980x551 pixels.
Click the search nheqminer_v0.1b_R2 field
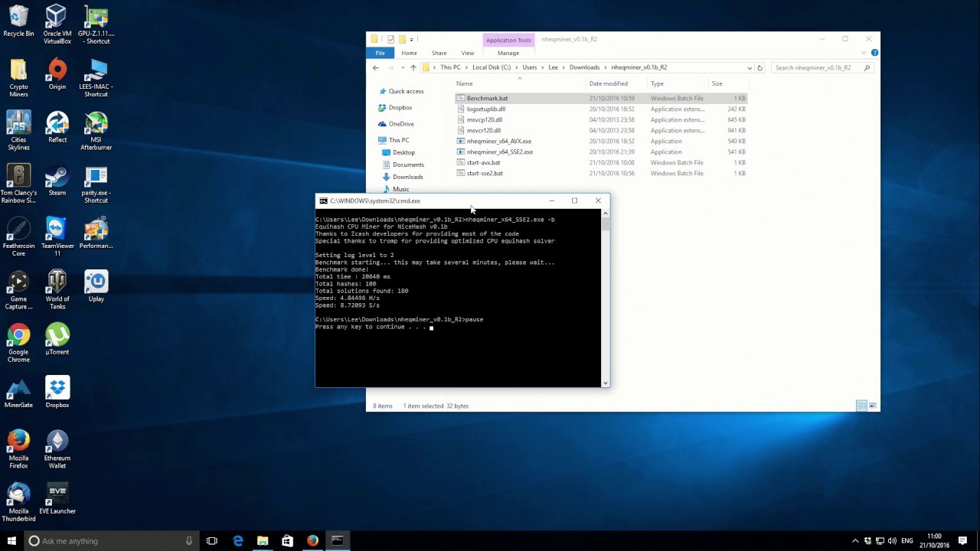coord(822,67)
